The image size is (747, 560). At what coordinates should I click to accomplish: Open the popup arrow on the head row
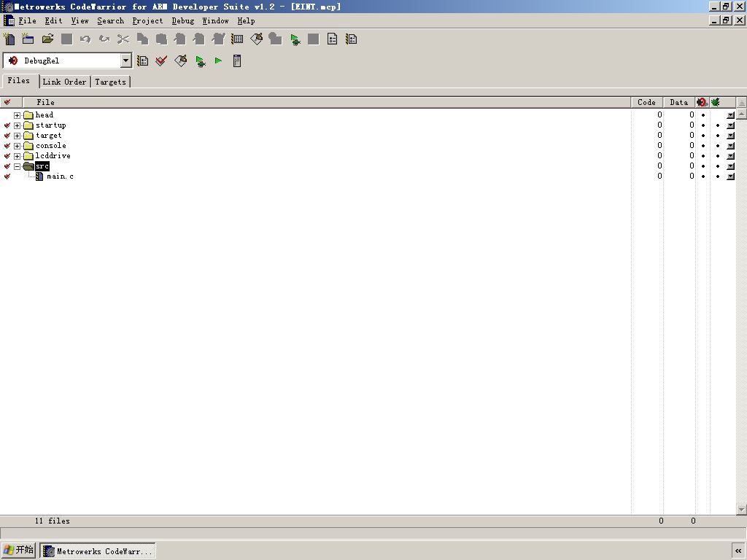click(730, 114)
